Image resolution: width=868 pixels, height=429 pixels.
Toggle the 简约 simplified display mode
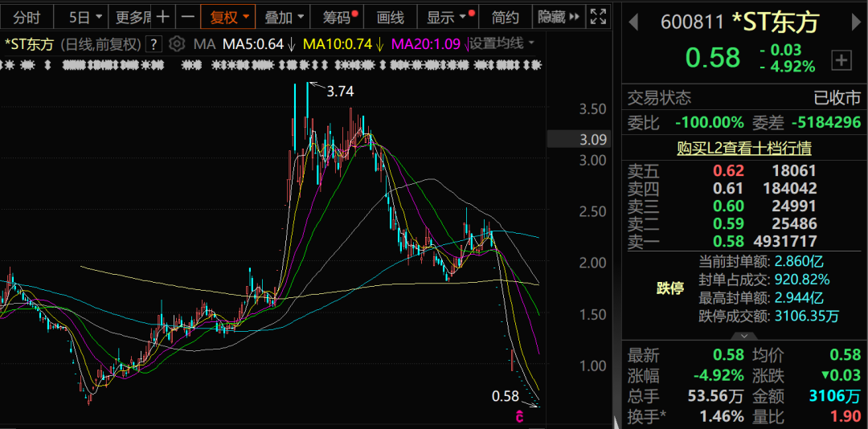pos(506,17)
